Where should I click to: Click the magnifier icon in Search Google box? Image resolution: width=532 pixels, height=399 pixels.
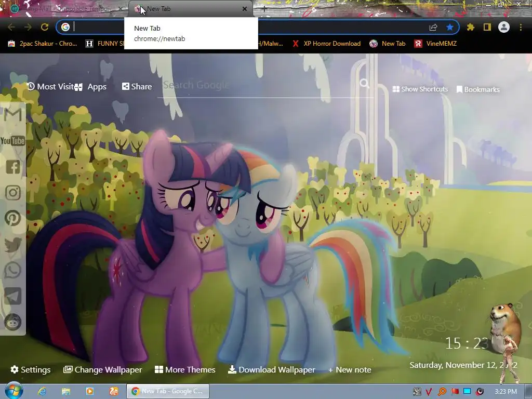point(364,83)
